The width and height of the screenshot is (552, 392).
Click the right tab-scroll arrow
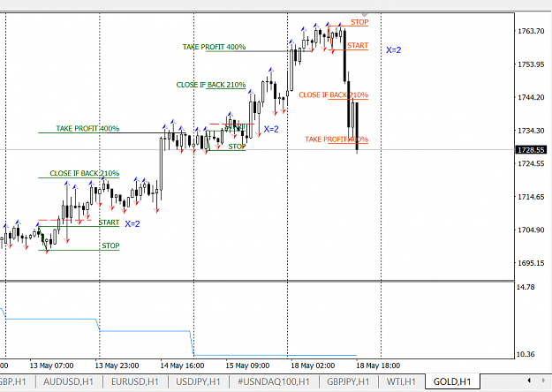point(543,381)
